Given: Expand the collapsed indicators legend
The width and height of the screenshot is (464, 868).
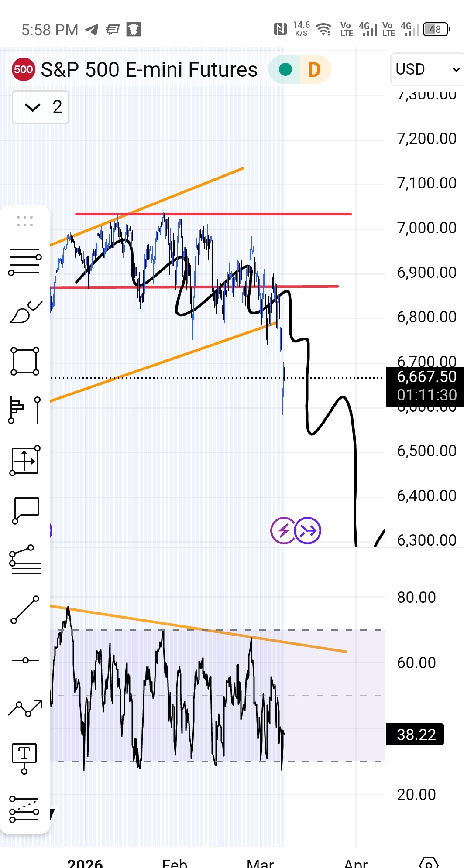Looking at the screenshot, I should pyautogui.click(x=41, y=107).
